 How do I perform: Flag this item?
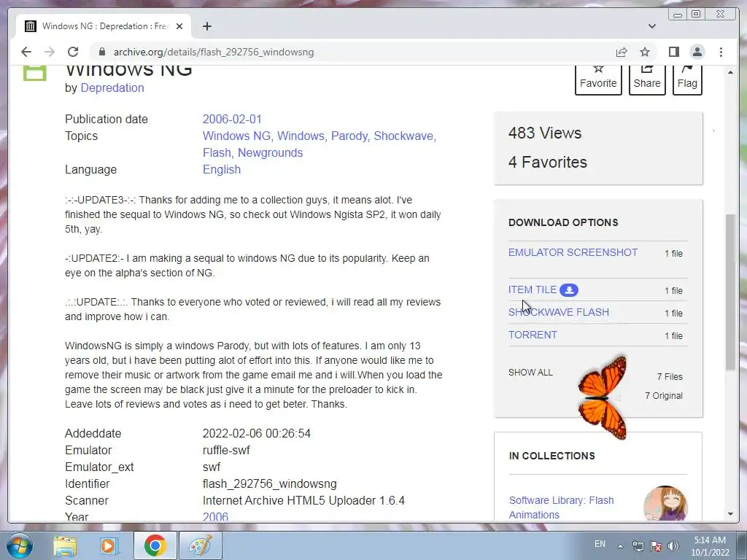click(687, 80)
